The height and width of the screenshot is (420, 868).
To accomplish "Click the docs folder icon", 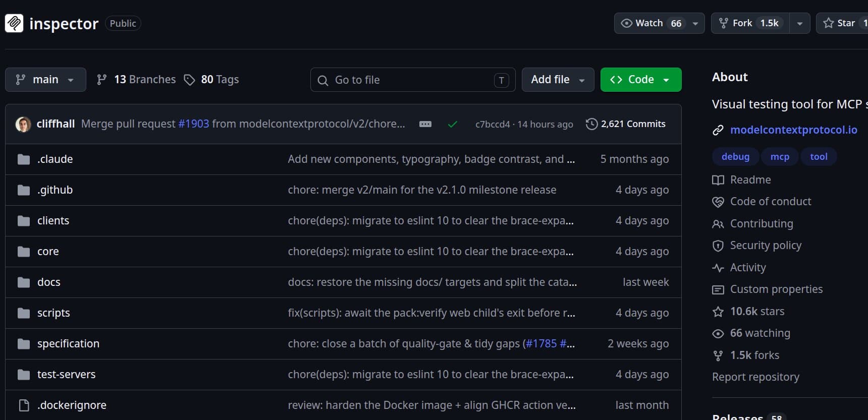I will click(x=24, y=282).
